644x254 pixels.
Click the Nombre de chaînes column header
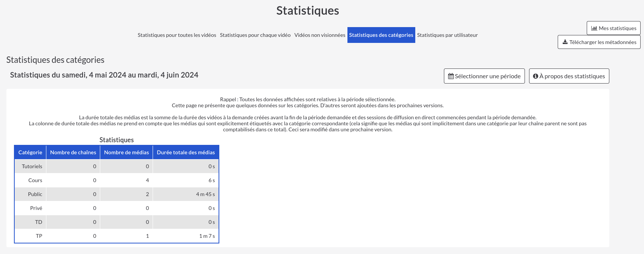(73, 152)
